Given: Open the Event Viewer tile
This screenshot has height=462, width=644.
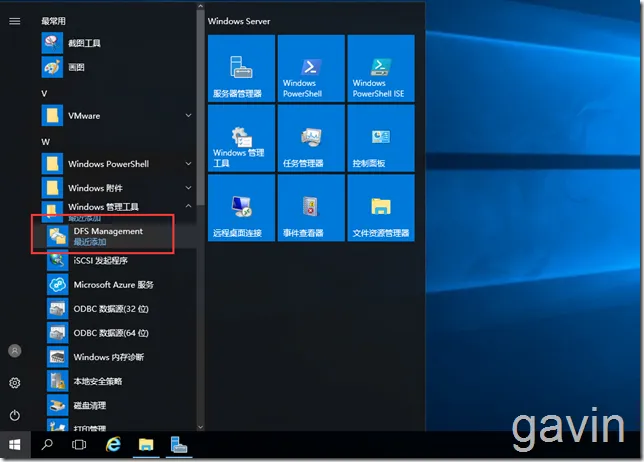Looking at the screenshot, I should tap(311, 208).
